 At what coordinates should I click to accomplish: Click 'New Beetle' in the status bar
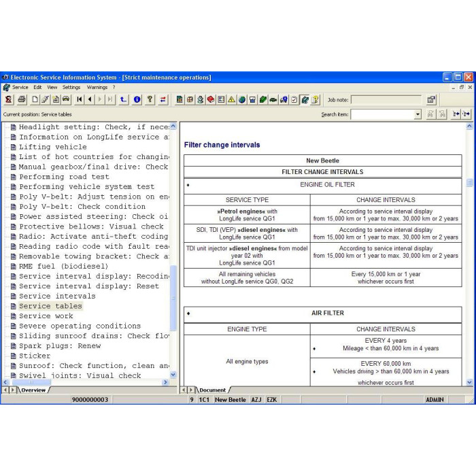pos(231,400)
